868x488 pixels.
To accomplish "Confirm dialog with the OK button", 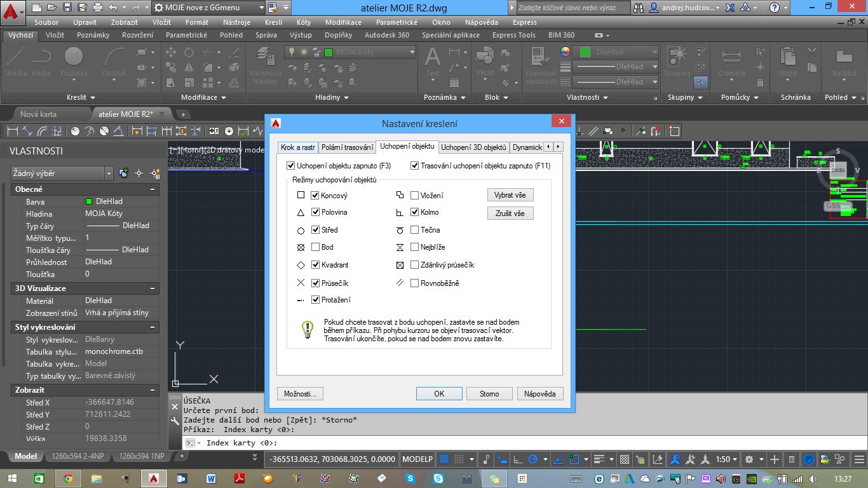I will pyautogui.click(x=439, y=394).
